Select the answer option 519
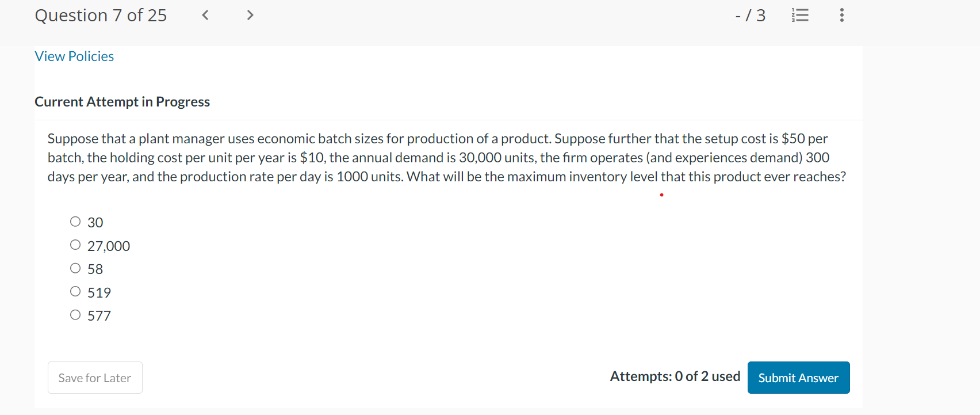Image resolution: width=980 pixels, height=415 pixels. [75, 291]
